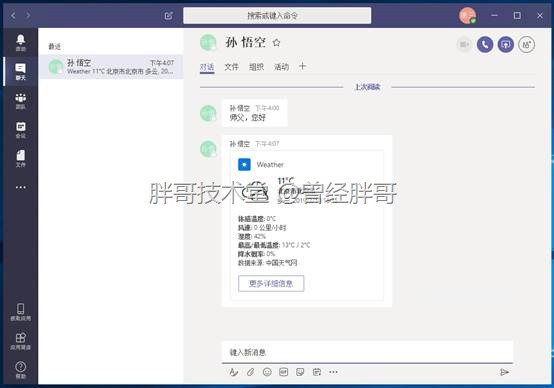Image resolution: width=554 pixels, height=388 pixels.
Task: Send the message with arrow icon
Action: [505, 372]
